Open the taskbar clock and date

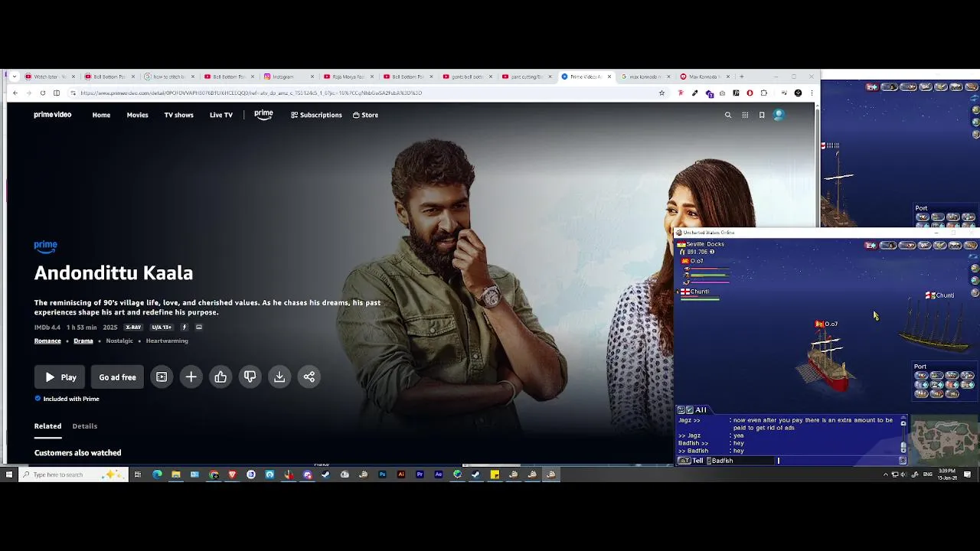(x=947, y=474)
